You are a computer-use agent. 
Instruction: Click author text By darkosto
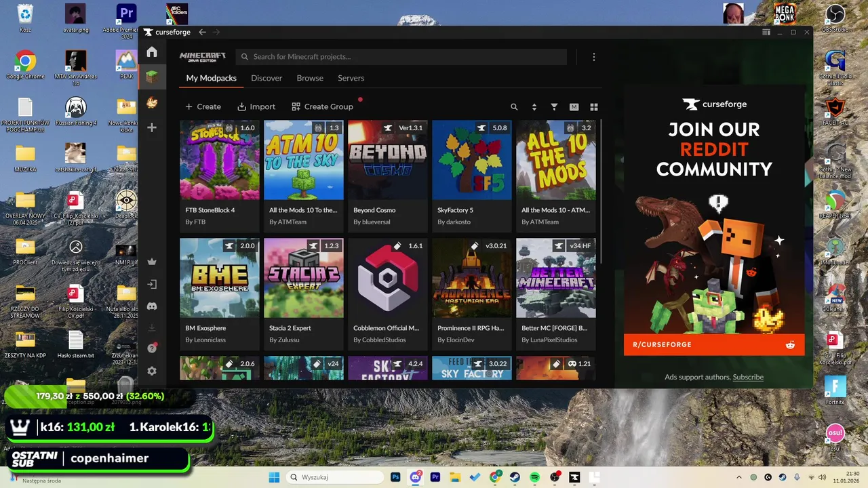click(x=454, y=222)
